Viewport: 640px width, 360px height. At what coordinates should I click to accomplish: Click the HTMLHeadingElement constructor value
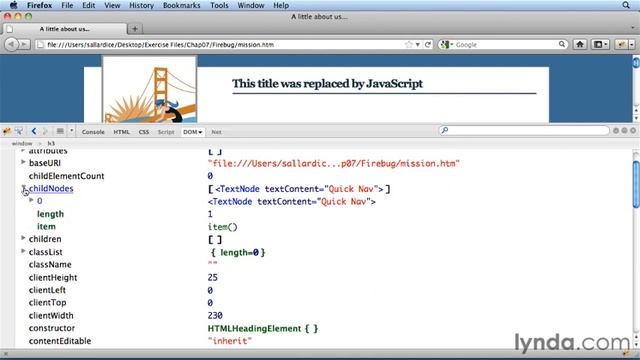click(x=263, y=329)
